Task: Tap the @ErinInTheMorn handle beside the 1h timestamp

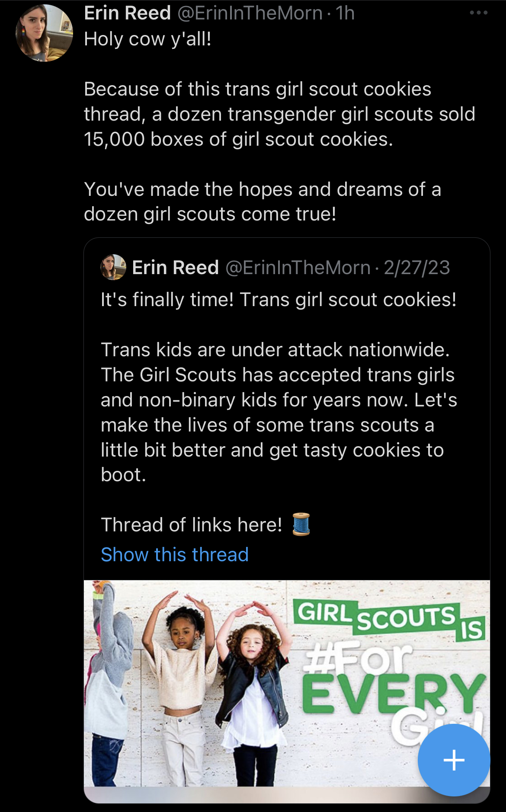Action: click(250, 13)
